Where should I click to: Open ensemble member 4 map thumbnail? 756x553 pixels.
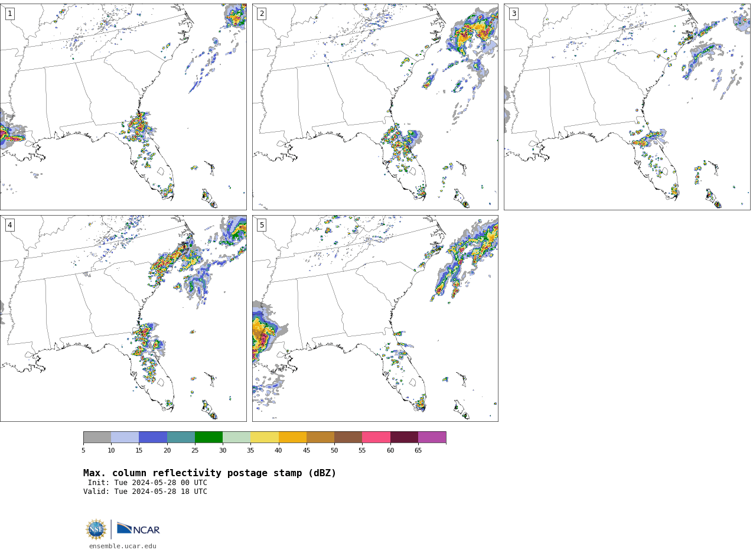click(x=123, y=318)
